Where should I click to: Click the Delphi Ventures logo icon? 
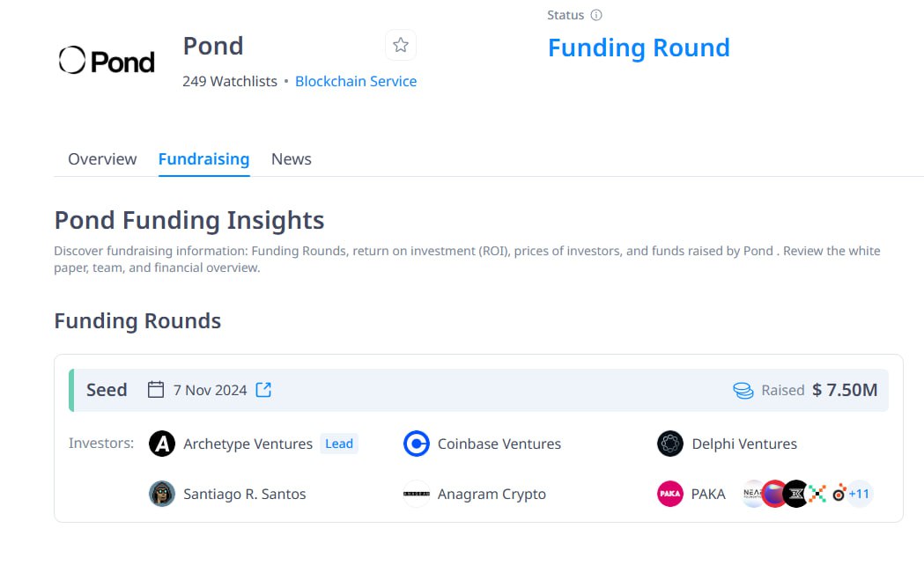[670, 444]
